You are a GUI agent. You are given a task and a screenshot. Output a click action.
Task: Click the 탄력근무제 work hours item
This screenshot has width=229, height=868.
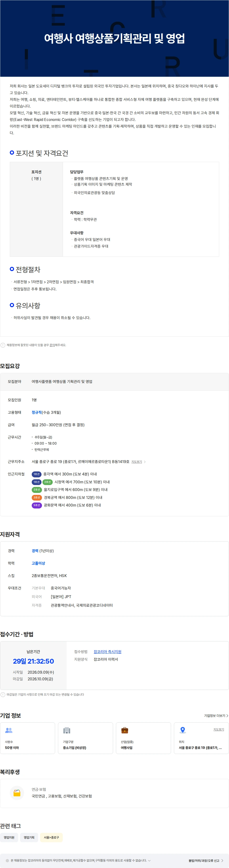coord(41,450)
